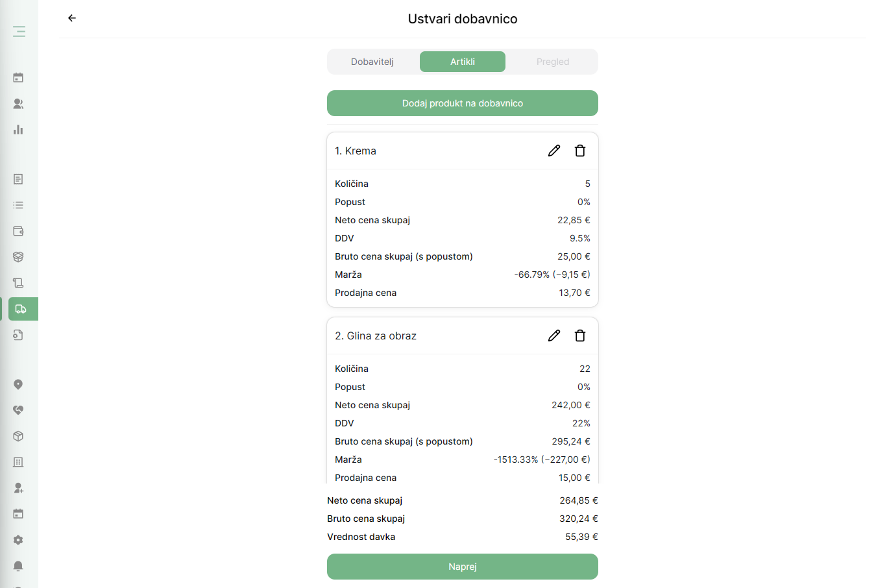Edit the Krema item with pencil icon
Viewport: 887px width, 588px height.
554,151
